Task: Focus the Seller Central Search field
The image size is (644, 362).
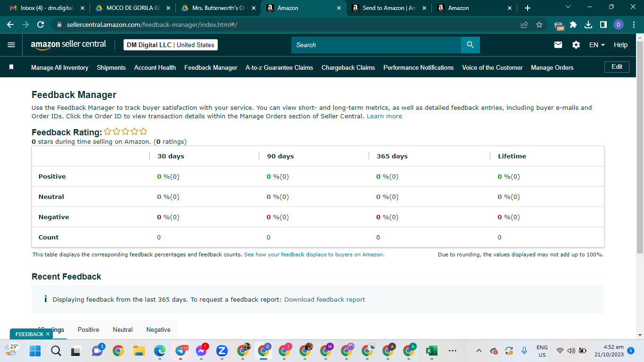Action: tap(376, 45)
